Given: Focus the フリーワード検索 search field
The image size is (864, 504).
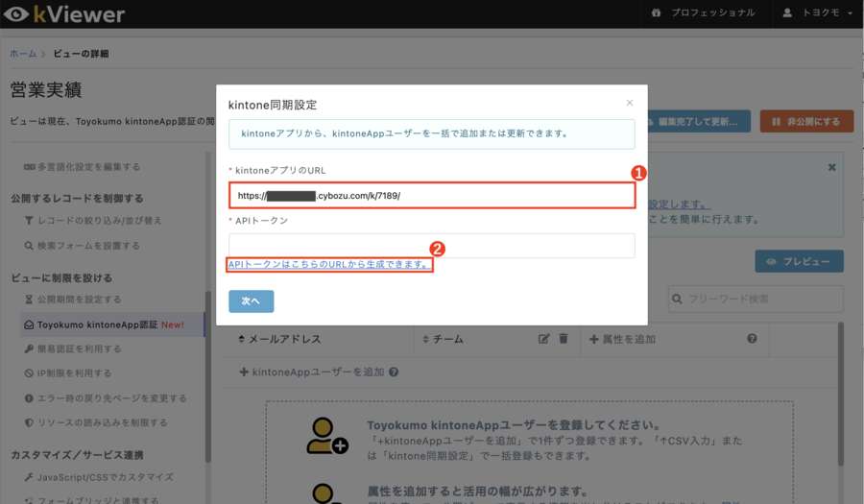Looking at the screenshot, I should tap(756, 300).
